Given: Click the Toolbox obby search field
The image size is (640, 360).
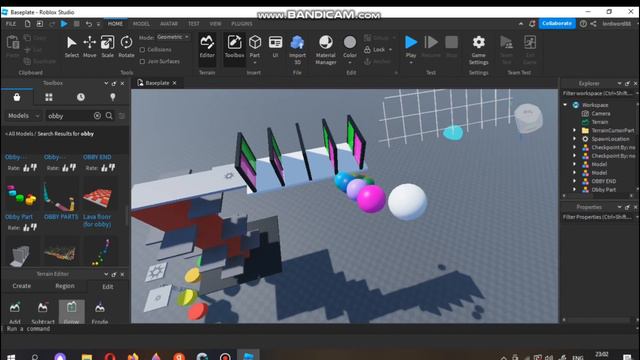Looking at the screenshot, I should 70,116.
